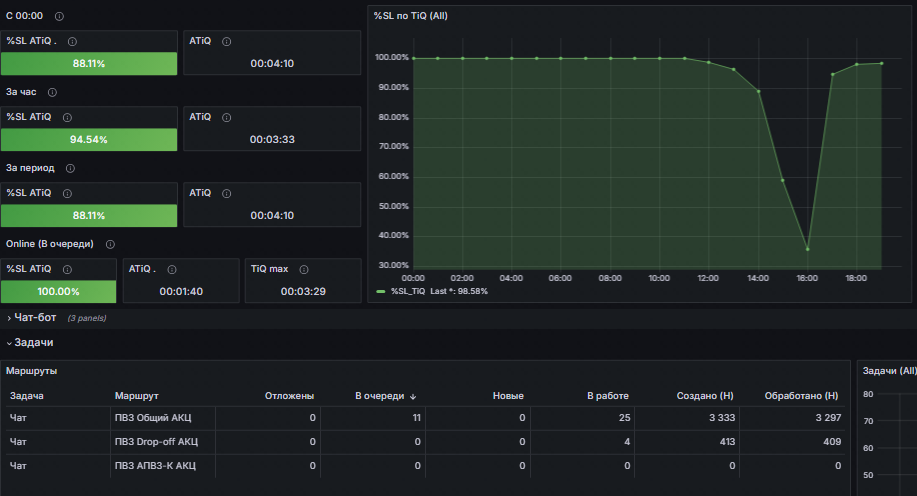Viewport: 917px width, 496px height.
Task: Click the 'Создано (H)' column header
Action: (x=705, y=396)
